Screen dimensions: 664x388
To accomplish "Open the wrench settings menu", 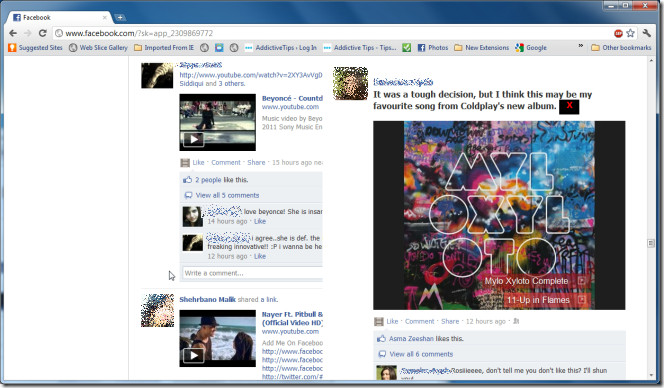I will pos(646,33).
